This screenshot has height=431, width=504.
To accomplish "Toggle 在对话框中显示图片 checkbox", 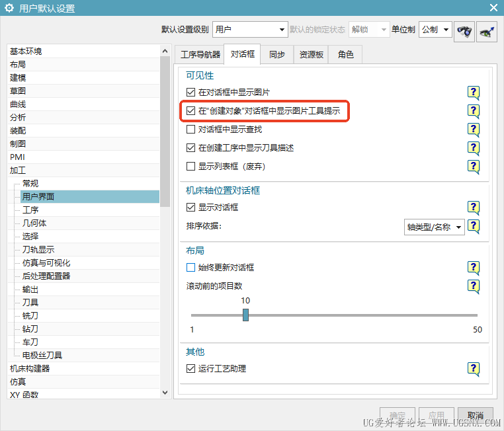I will coord(190,93).
